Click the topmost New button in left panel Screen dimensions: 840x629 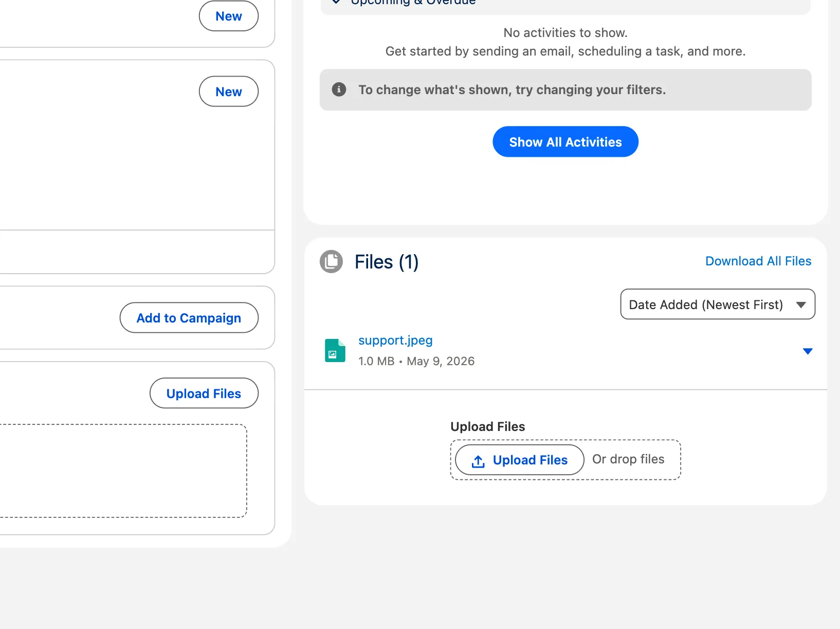pos(229,16)
